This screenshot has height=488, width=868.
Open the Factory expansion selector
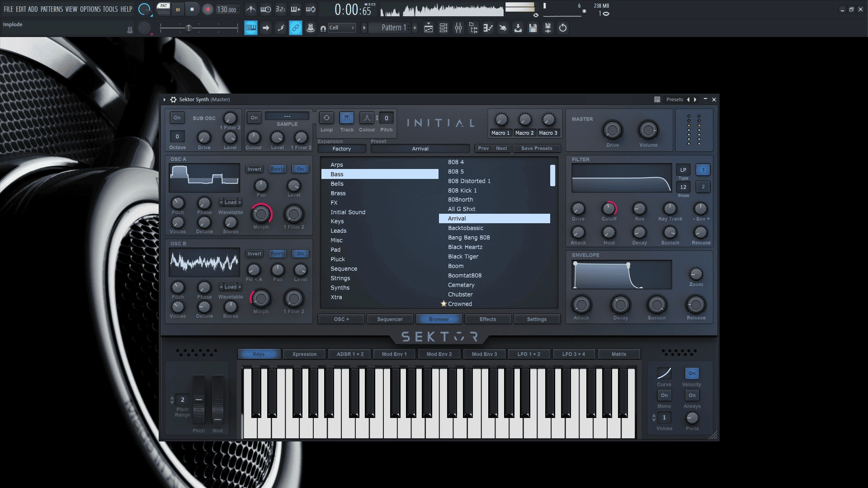click(x=342, y=149)
